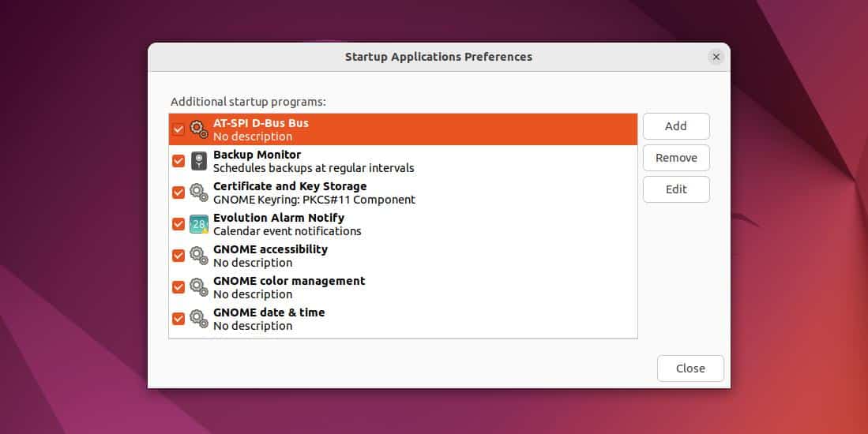Click the AT-SPI D-Bus Bus gear icon
Image resolution: width=868 pixels, height=434 pixels.
[199, 129]
